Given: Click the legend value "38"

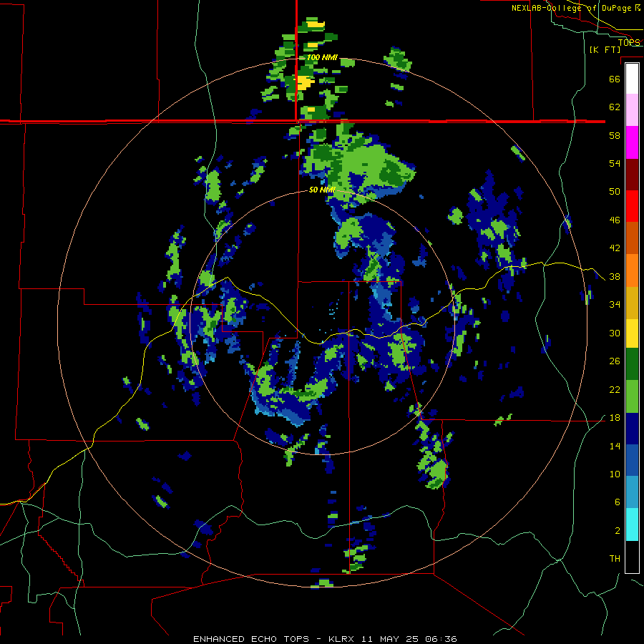Looking at the screenshot, I should [615, 277].
